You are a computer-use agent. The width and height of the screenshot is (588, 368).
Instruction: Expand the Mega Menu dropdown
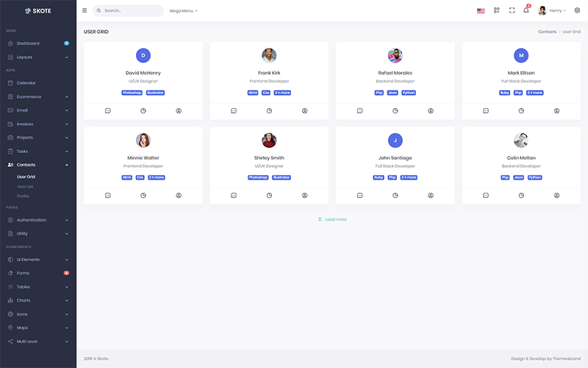pos(183,11)
